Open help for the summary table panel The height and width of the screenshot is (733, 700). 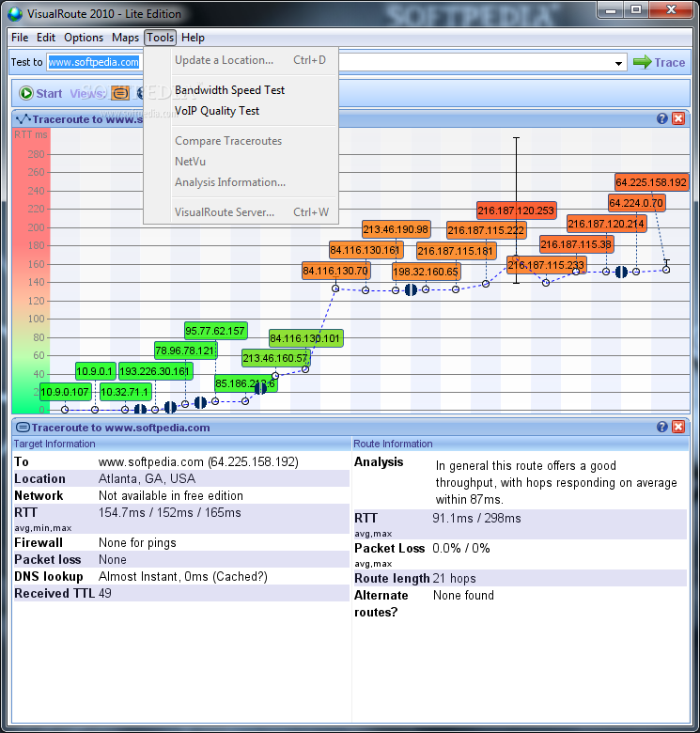[x=661, y=427]
